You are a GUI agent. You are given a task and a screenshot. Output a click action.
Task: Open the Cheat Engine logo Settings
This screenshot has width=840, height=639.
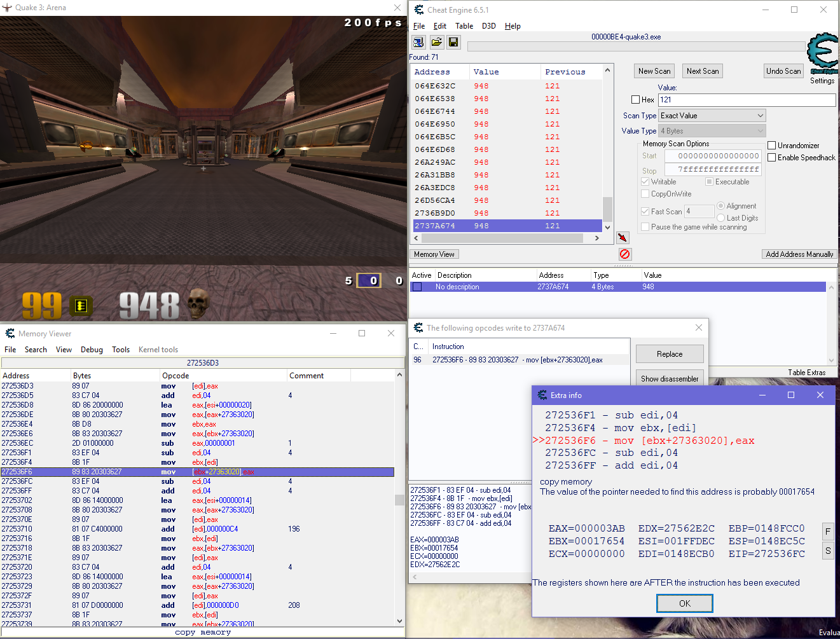(823, 58)
